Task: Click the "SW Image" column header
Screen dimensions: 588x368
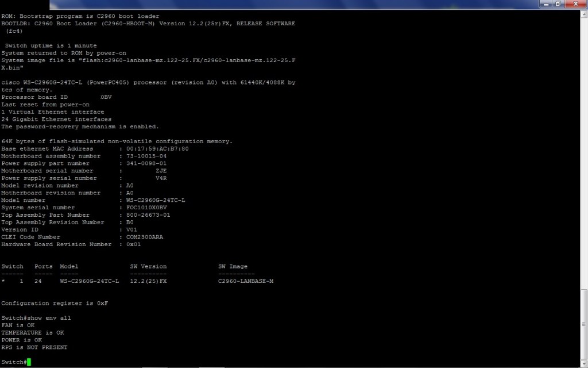Action: tap(233, 267)
